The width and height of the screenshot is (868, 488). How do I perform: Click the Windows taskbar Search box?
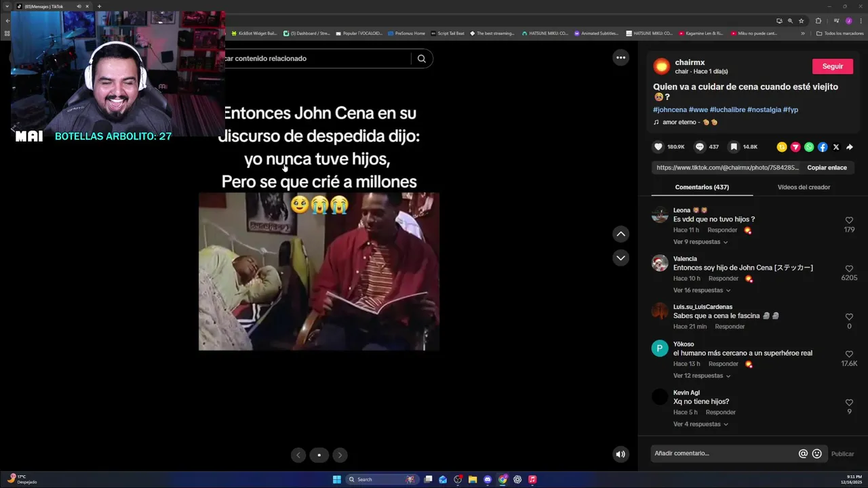pos(382,479)
